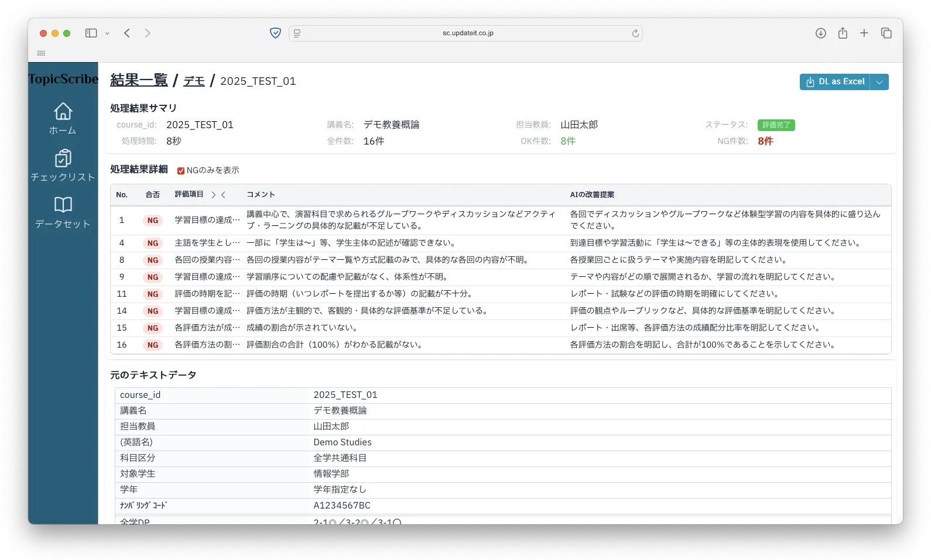Click the 全件数 value 16件
Viewport: 931px width, 560px height.
[374, 141]
